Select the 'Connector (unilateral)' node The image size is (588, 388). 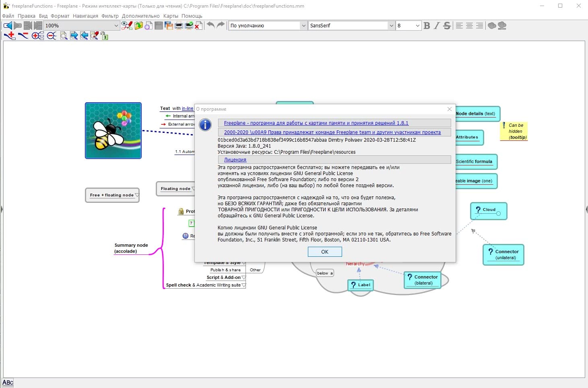[503, 255]
